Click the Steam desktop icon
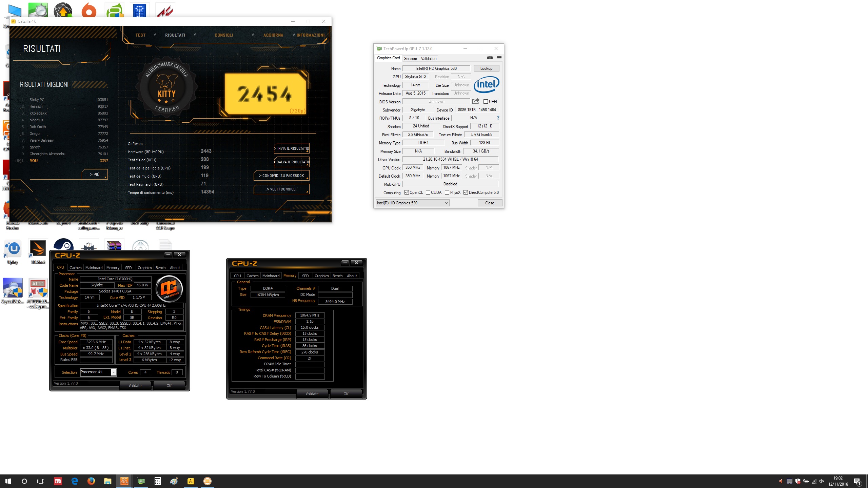Screen dimensions: 868x488 pos(63,245)
